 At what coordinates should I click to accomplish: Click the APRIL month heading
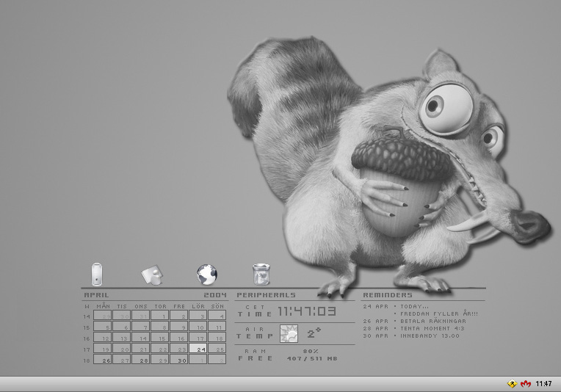point(96,295)
